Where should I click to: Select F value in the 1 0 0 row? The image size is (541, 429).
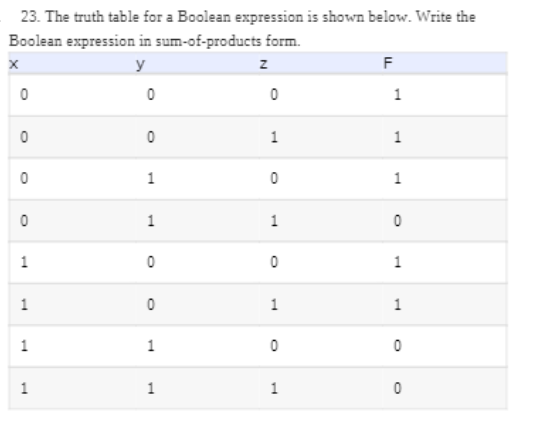pyautogui.click(x=397, y=262)
